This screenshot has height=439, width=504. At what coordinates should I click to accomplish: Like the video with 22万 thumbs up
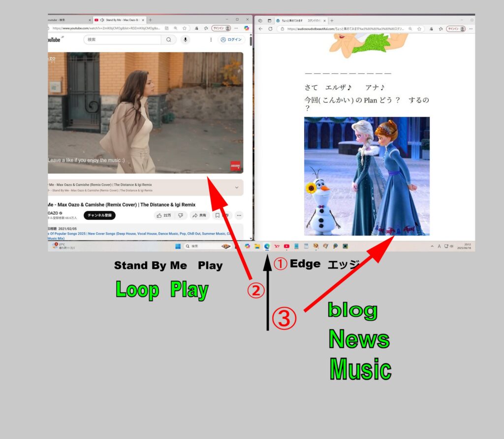pyautogui.click(x=164, y=215)
